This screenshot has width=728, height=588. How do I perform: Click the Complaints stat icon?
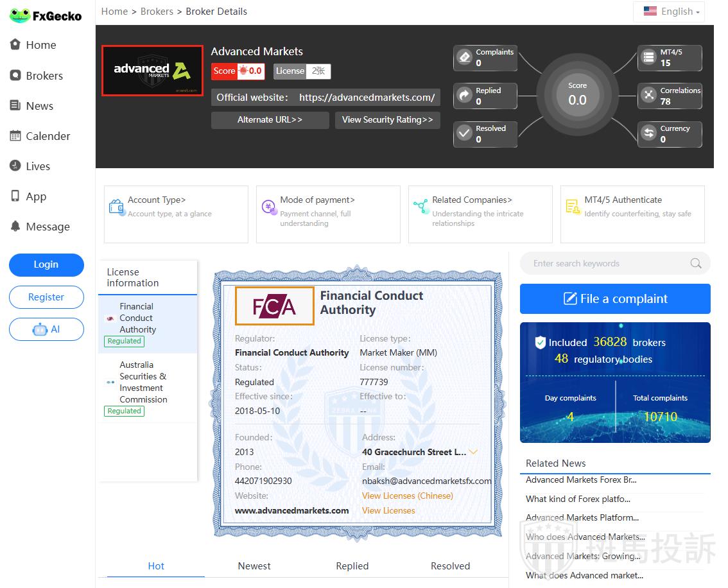464,57
